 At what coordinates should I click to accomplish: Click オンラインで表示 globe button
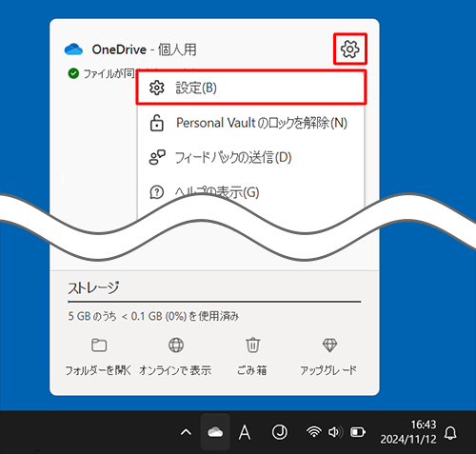point(175,358)
